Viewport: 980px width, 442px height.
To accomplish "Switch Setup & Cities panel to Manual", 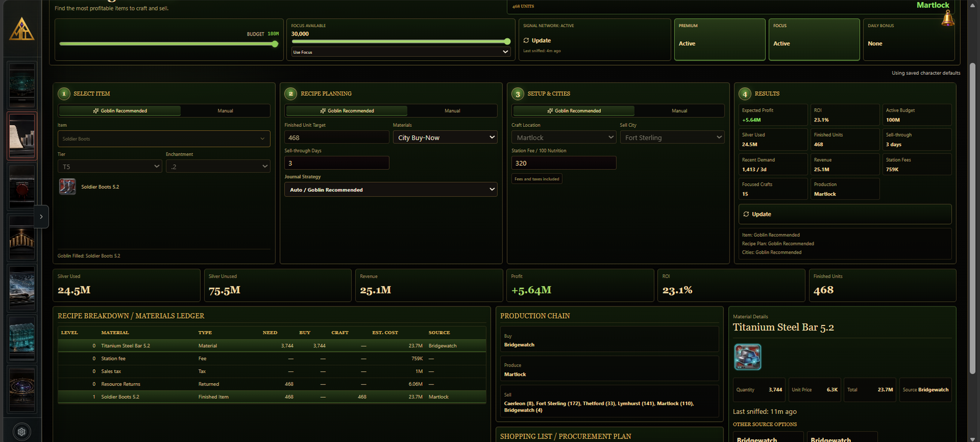I will [x=679, y=111].
